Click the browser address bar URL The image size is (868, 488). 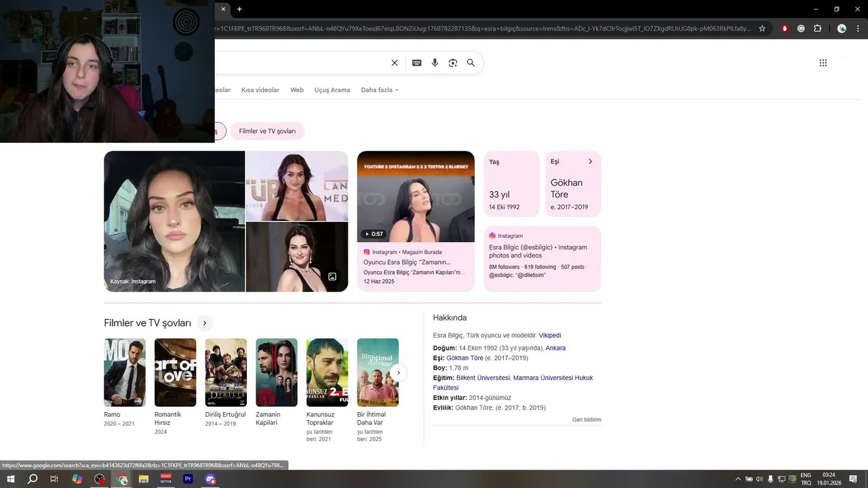coord(483,28)
